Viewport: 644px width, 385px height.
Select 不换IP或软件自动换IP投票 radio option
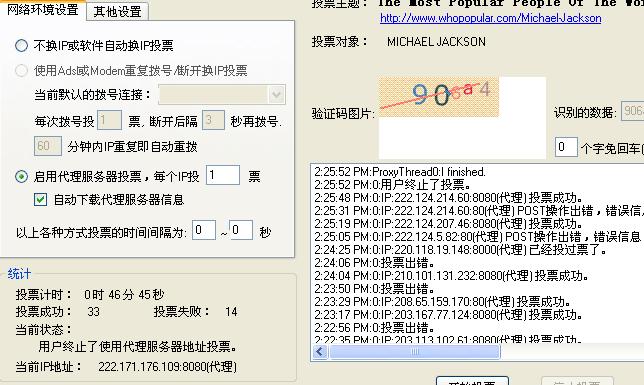pyautogui.click(x=21, y=45)
